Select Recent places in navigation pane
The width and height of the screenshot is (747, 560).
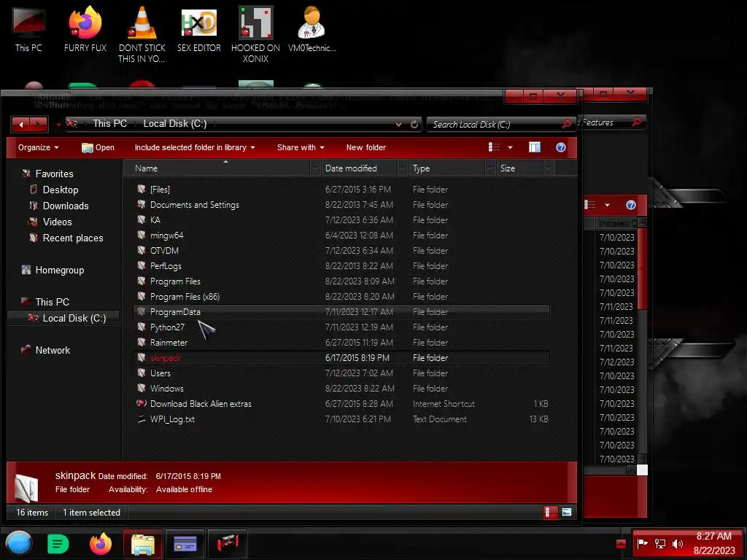pos(72,238)
